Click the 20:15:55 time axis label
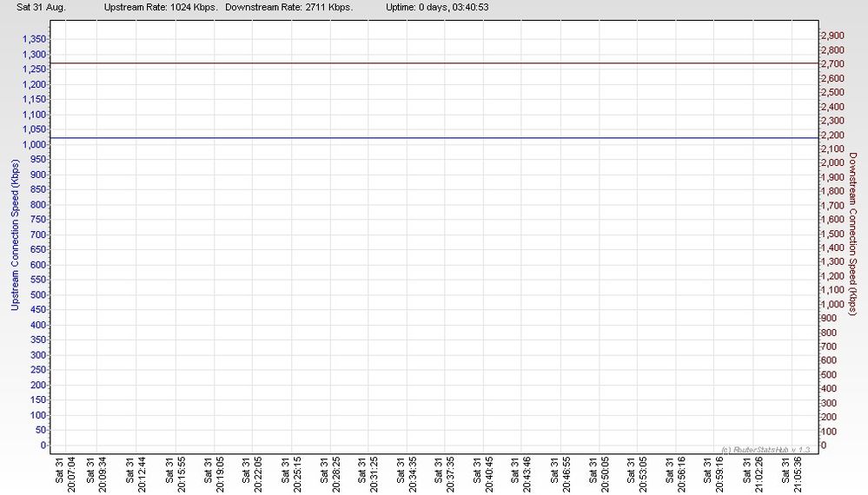868x495 pixels. tap(181, 474)
